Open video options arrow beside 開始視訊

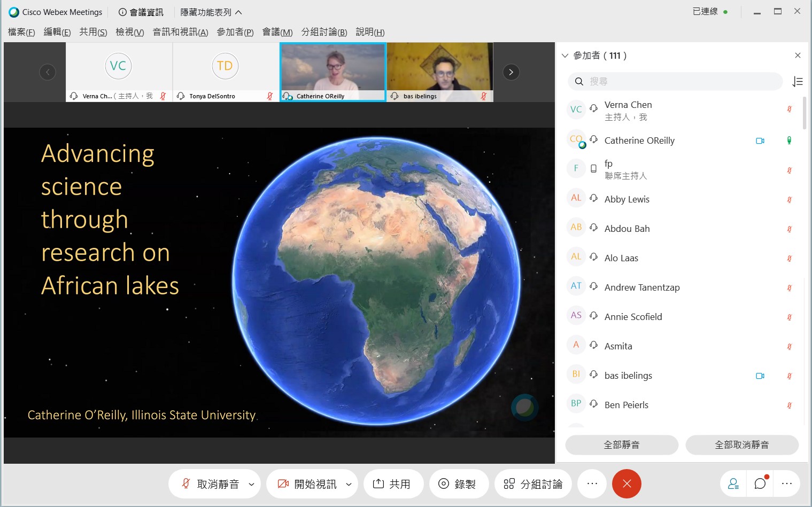[349, 485]
